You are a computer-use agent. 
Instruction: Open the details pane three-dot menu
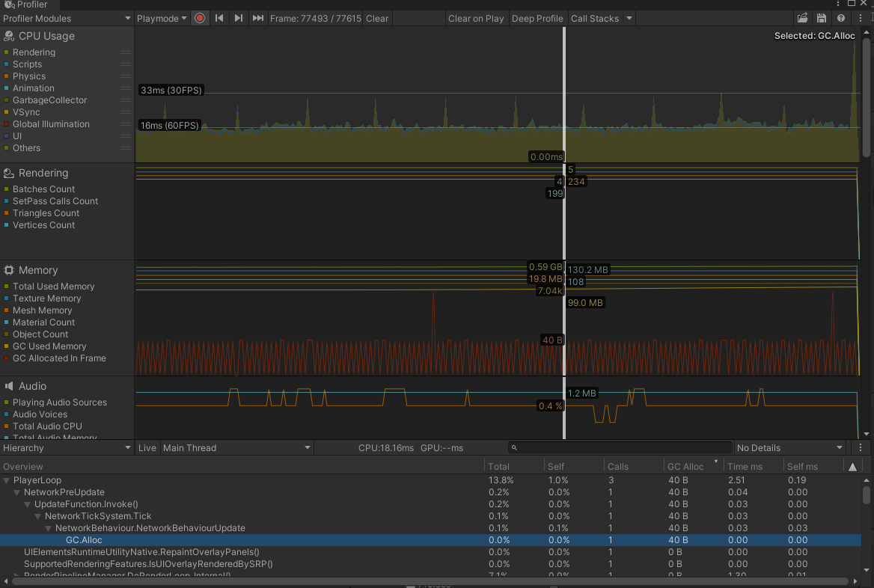click(x=860, y=447)
